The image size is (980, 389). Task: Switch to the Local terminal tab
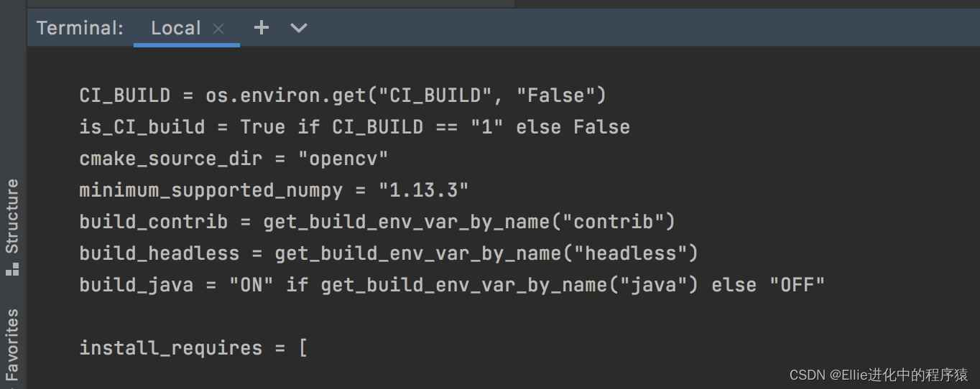coord(175,29)
